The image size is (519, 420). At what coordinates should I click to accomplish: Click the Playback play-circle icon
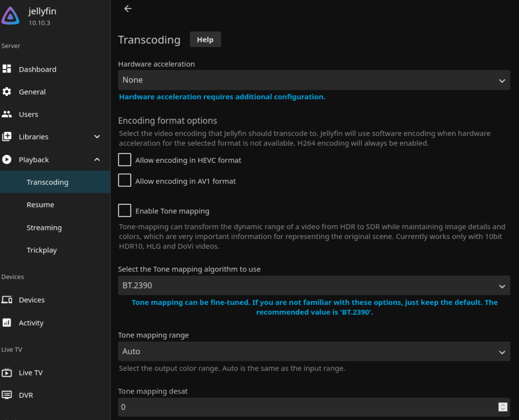pos(7,160)
